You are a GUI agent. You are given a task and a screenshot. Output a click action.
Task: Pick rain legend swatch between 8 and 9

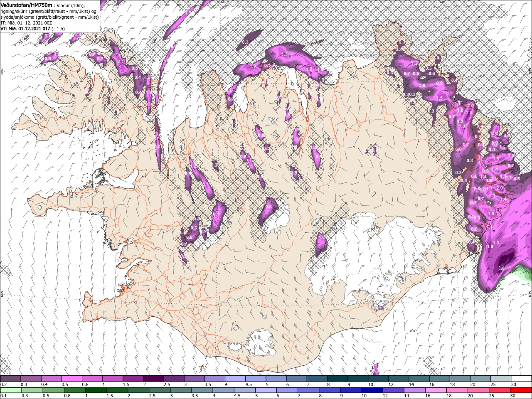tap(329, 390)
